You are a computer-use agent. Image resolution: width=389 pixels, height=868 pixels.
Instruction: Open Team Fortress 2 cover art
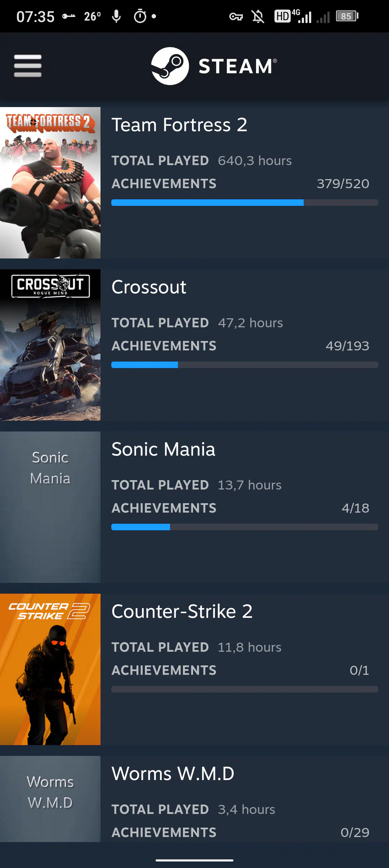[50, 183]
